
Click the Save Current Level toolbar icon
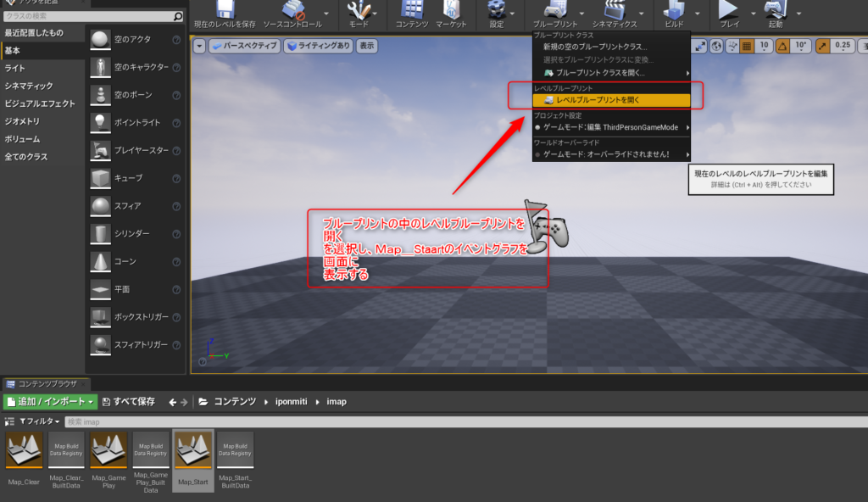pos(224,10)
